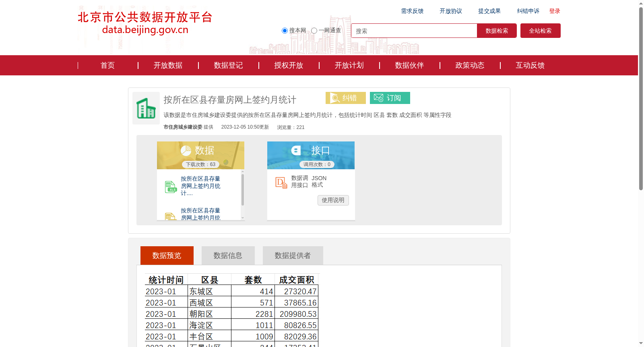
Task: Click the dataset title 按所在区县存量房网上签约月统计
Action: tap(230, 100)
